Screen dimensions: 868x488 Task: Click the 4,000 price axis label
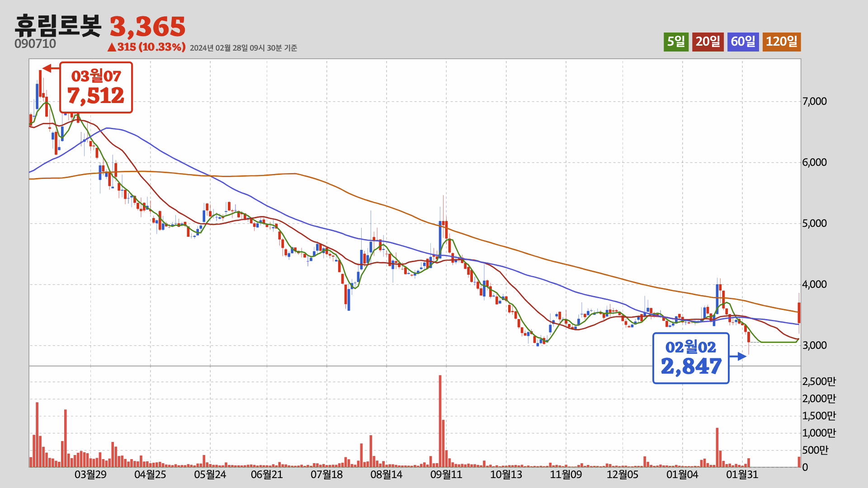pos(815,284)
